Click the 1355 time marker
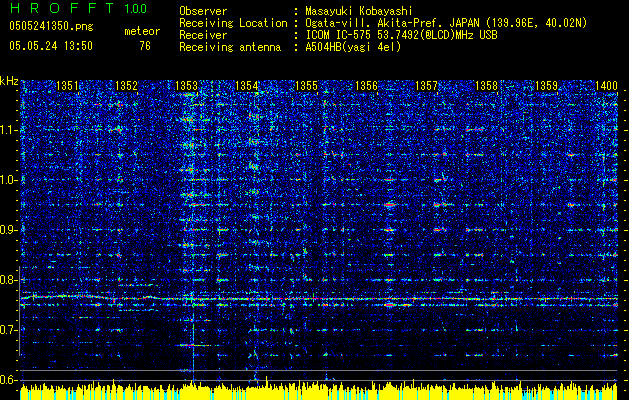The image size is (629, 400). point(306,85)
